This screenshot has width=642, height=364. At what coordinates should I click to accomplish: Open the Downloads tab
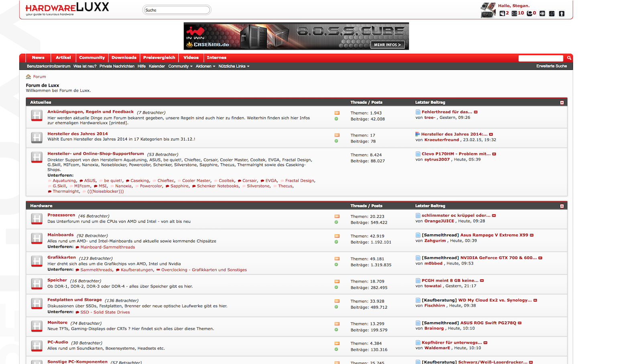[x=124, y=58]
